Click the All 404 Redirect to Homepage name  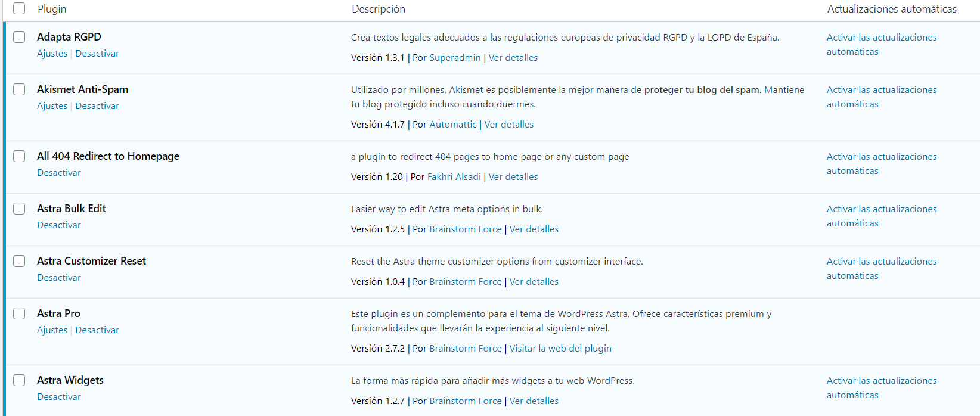click(x=108, y=156)
